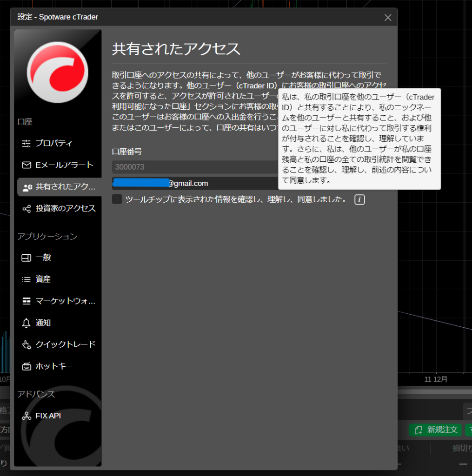Open the Eメールアラート settings section
The image size is (472, 476).
pyautogui.click(x=64, y=165)
